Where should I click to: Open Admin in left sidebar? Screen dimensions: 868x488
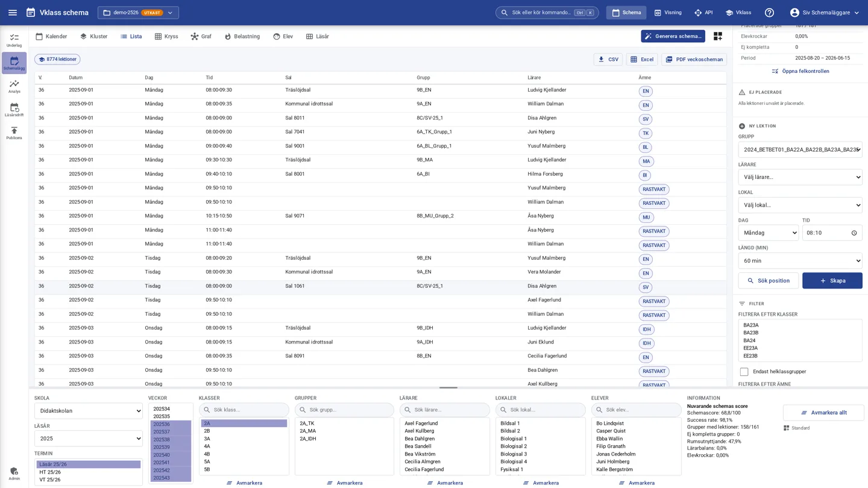tap(14, 474)
